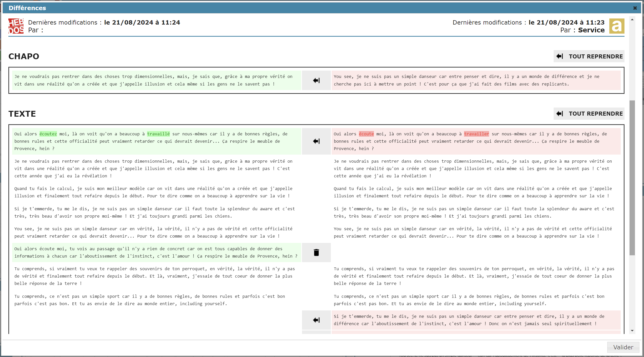Click the Valider button
This screenshot has height=357, width=644.
pos(623,347)
